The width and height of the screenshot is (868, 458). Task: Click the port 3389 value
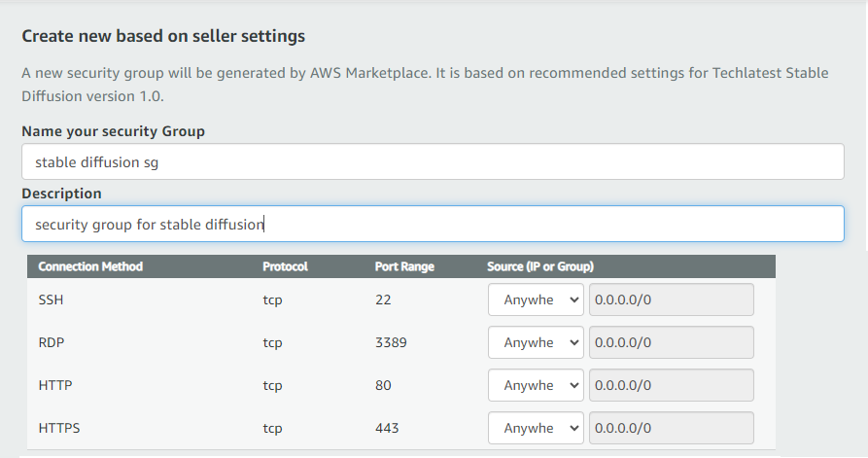(391, 342)
